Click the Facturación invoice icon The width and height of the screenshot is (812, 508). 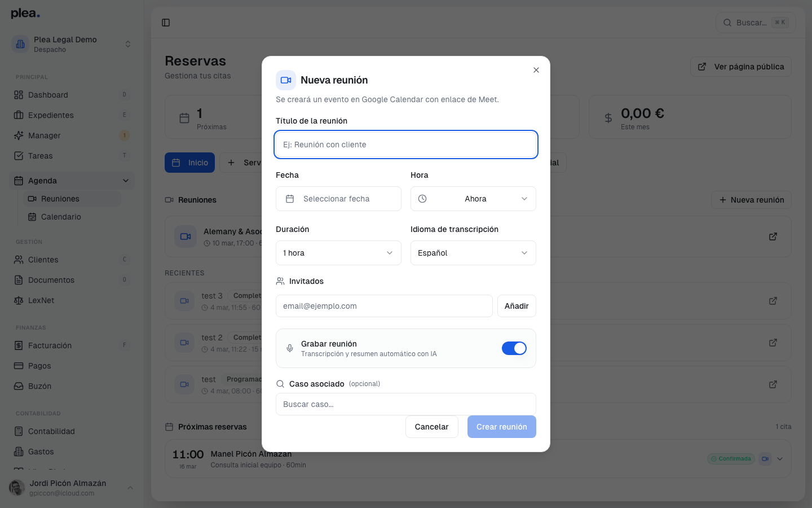click(19, 345)
